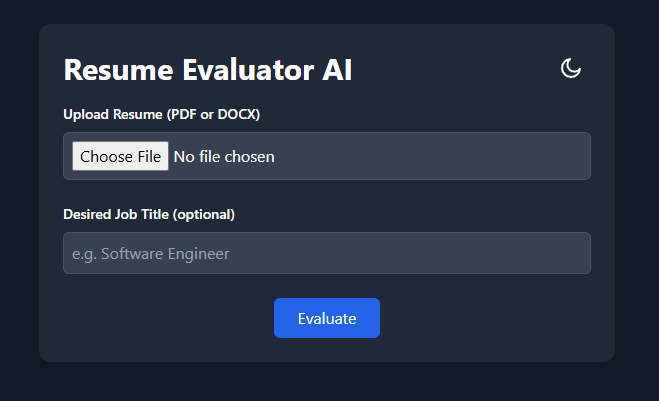The height and width of the screenshot is (401, 659).
Task: Click the word 'chosen' in the file status text
Action: 249,157
